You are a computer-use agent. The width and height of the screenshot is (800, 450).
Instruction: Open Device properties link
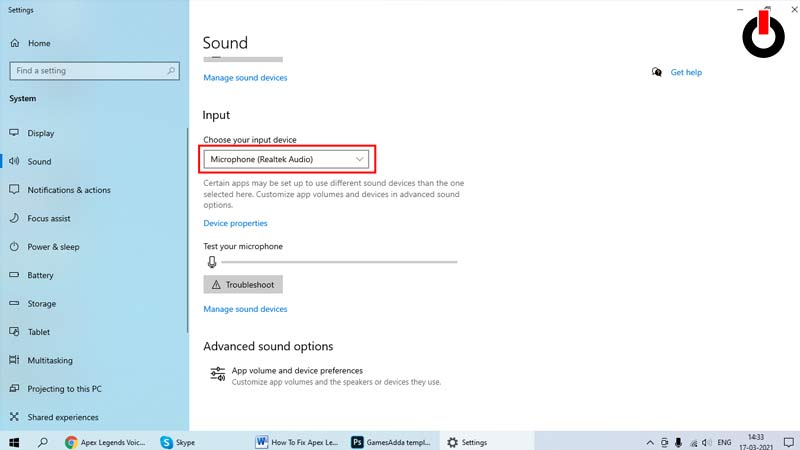[x=235, y=223]
